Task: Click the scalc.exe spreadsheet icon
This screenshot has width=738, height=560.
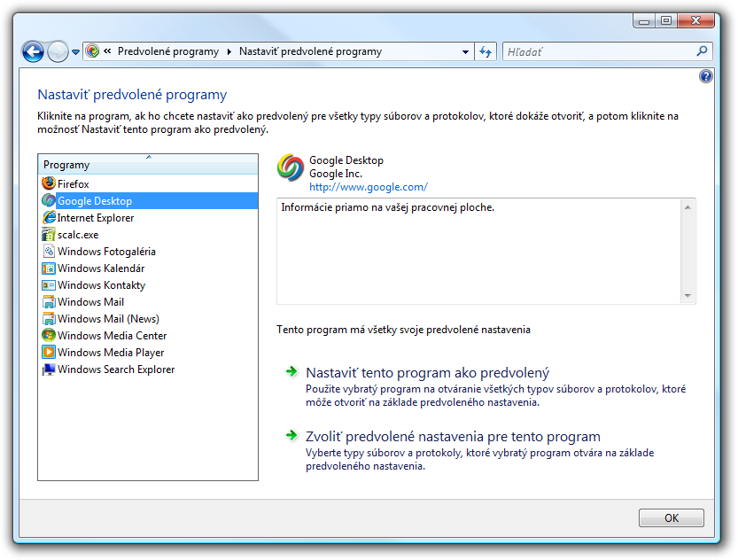Action: (x=49, y=234)
